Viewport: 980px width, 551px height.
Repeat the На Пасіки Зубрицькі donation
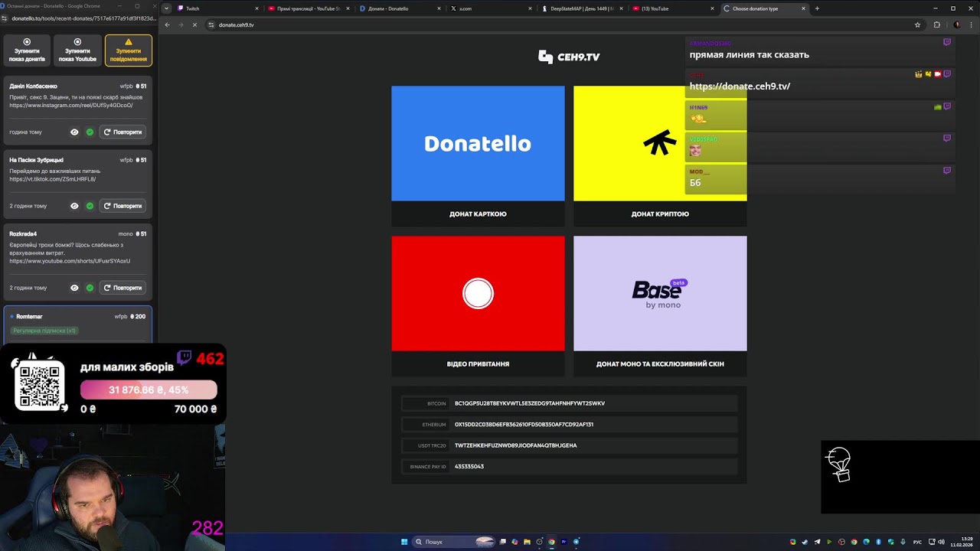point(122,206)
